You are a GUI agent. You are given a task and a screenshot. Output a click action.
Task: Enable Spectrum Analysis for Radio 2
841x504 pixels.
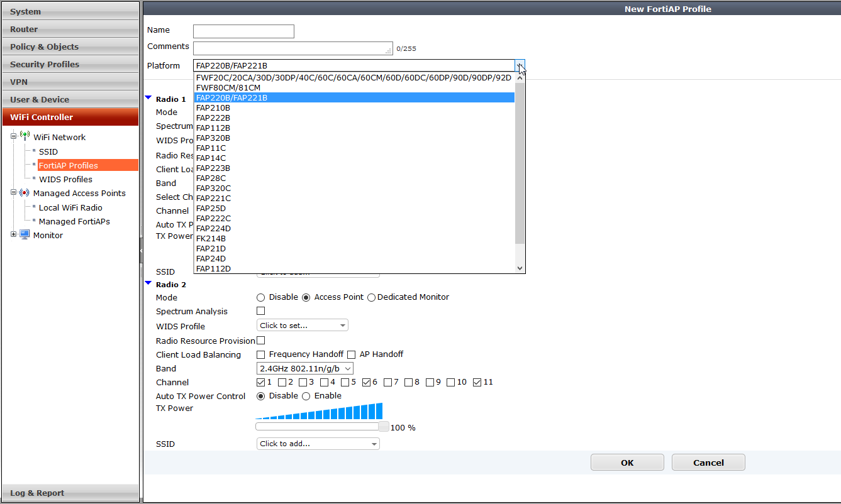point(261,310)
